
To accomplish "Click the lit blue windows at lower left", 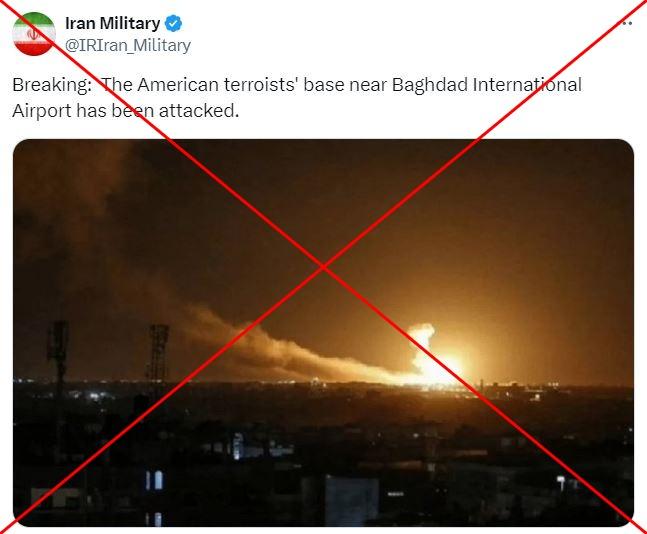I will 154,480.
